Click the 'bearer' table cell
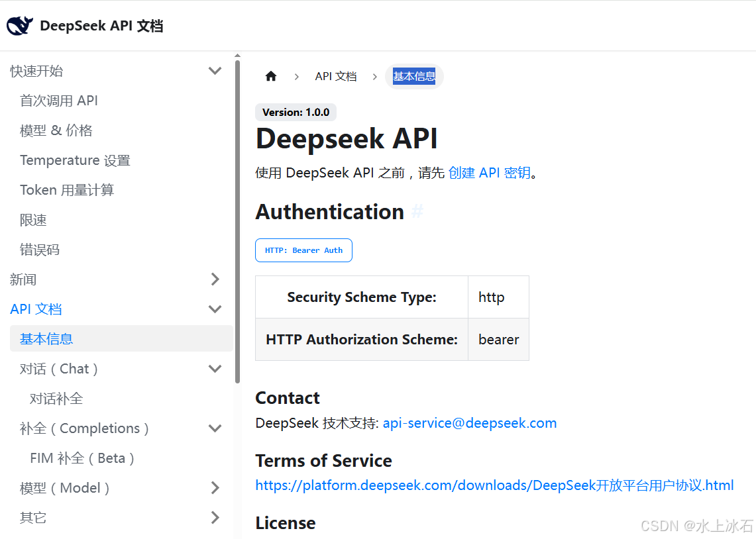Viewport: 756px width, 539px height. pos(498,340)
